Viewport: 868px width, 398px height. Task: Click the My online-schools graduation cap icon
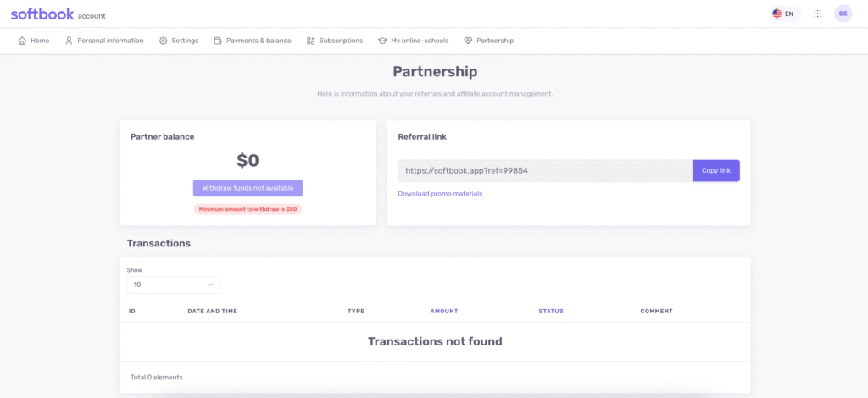(x=382, y=41)
